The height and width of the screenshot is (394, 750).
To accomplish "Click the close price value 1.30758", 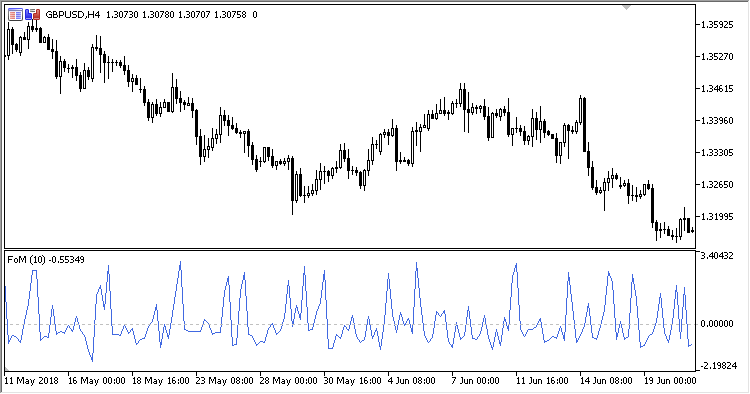I will (230, 15).
